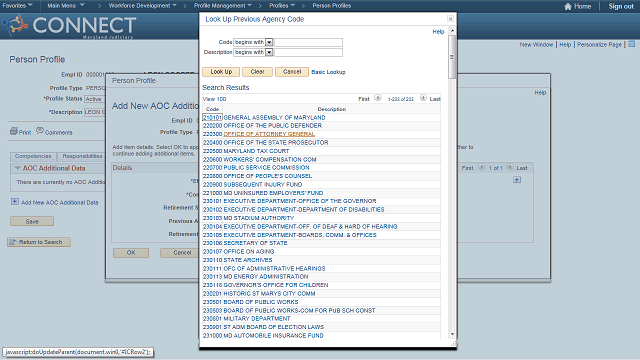Click next row arrow in AOC grid header

(x=510, y=167)
